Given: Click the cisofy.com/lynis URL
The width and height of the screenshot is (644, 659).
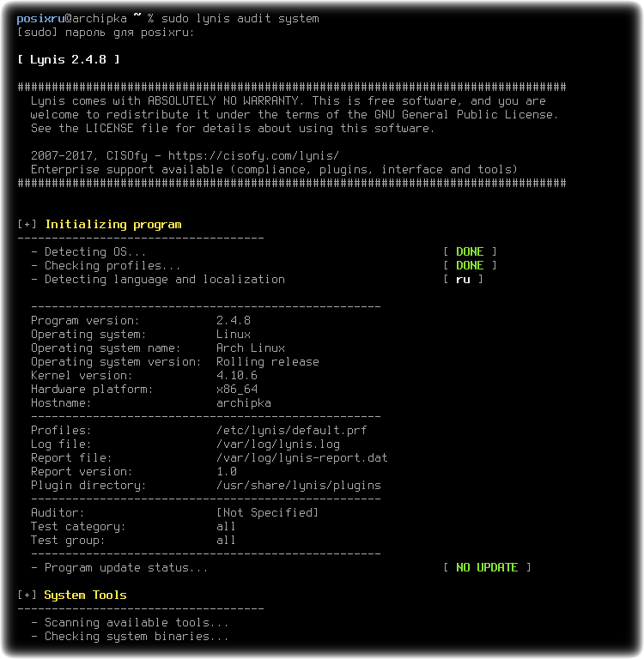Looking at the screenshot, I should pyautogui.click(x=253, y=156).
